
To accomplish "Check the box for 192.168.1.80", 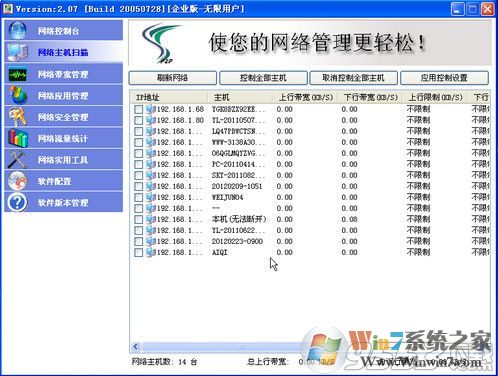I will [x=139, y=120].
